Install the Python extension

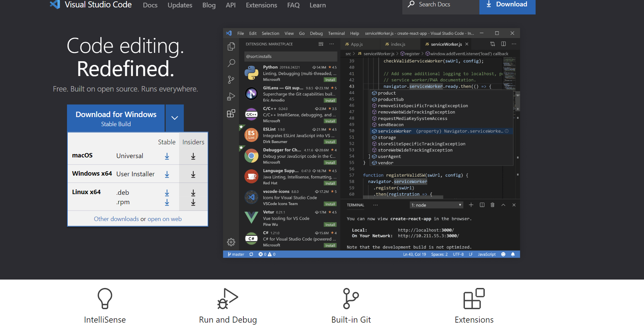tap(330, 80)
